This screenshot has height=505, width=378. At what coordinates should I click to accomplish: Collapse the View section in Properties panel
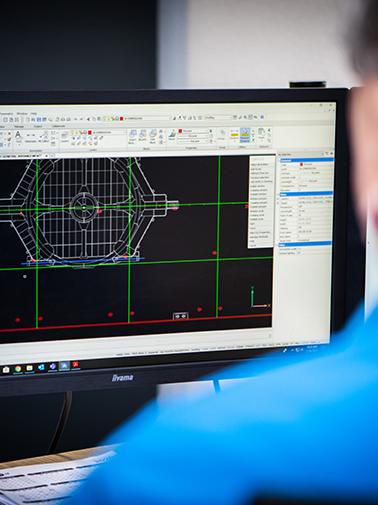[278, 194]
